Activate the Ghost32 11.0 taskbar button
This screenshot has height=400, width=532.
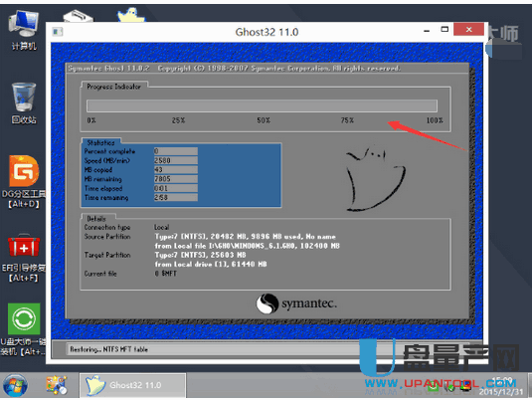(x=132, y=385)
